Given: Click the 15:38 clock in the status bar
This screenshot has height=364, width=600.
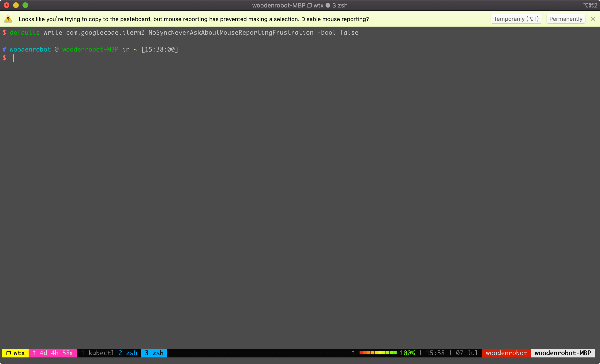Looking at the screenshot, I should tap(435, 353).
